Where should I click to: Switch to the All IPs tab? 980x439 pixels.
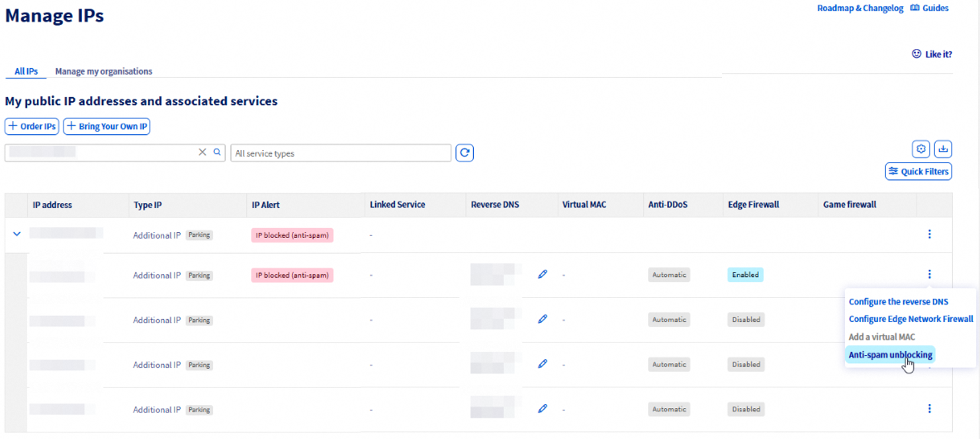pos(26,71)
